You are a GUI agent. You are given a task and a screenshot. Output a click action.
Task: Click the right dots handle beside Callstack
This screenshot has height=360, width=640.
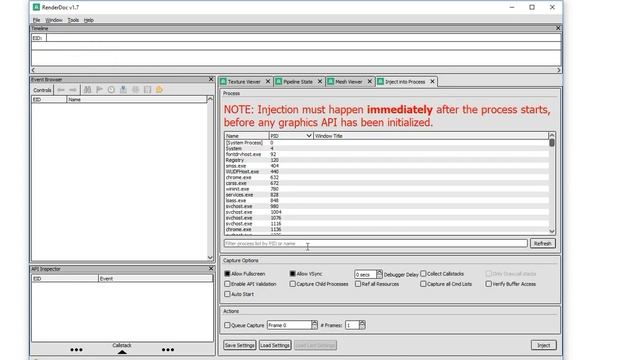[168, 350]
